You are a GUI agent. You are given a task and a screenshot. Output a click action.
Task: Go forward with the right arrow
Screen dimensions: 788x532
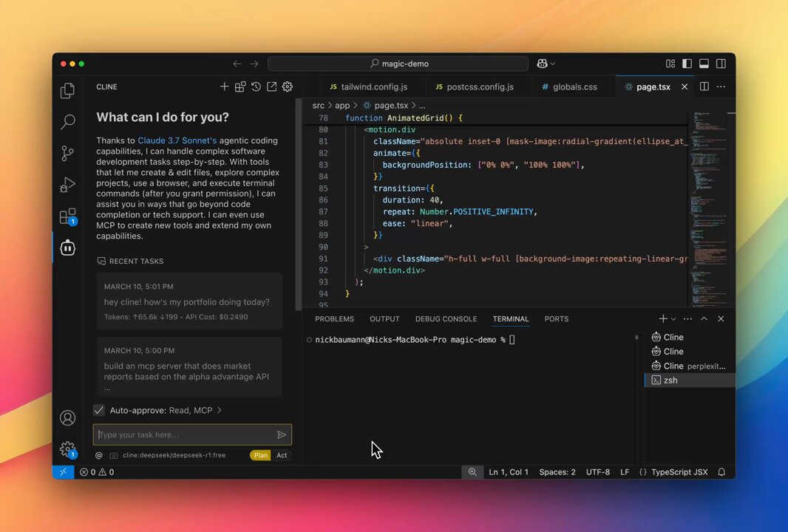click(x=254, y=64)
